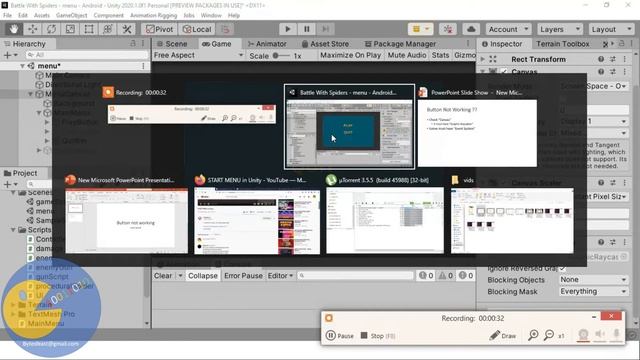The image size is (640, 360).
Task: Stop the screen recording
Action: (x=378, y=336)
